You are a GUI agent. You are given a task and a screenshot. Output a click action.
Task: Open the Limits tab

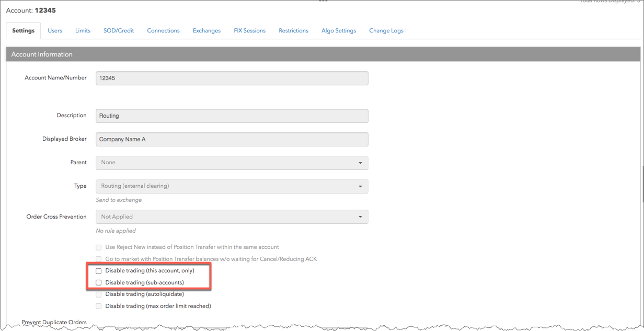tap(83, 31)
